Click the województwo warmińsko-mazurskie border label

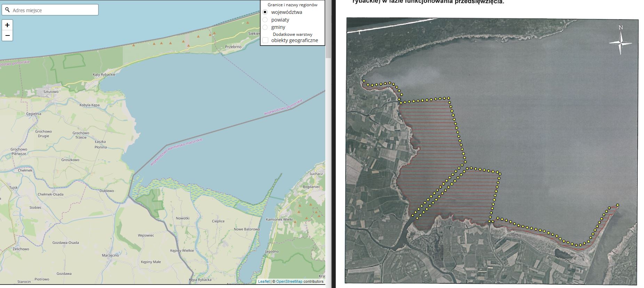176,152
